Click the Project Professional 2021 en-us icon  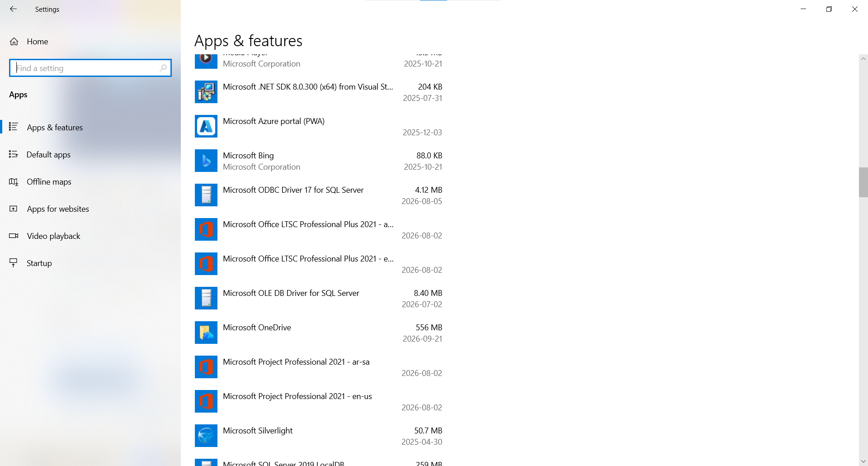(x=206, y=401)
